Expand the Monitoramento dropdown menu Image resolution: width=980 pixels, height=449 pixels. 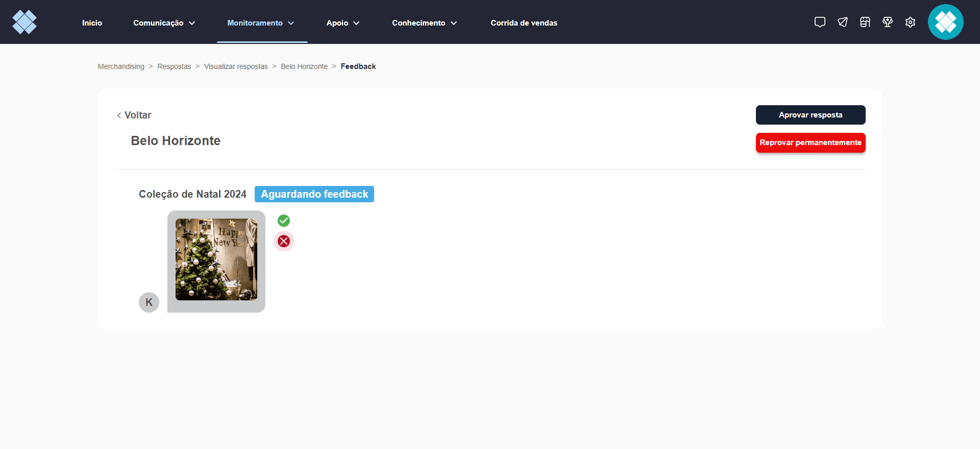click(261, 23)
